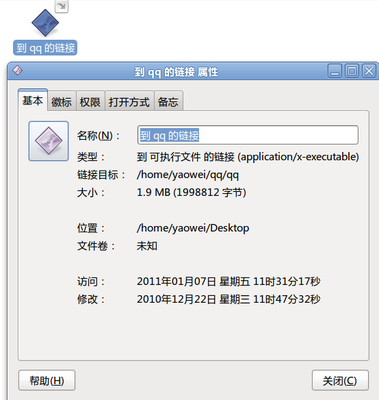Minimize the properties window

(335, 71)
